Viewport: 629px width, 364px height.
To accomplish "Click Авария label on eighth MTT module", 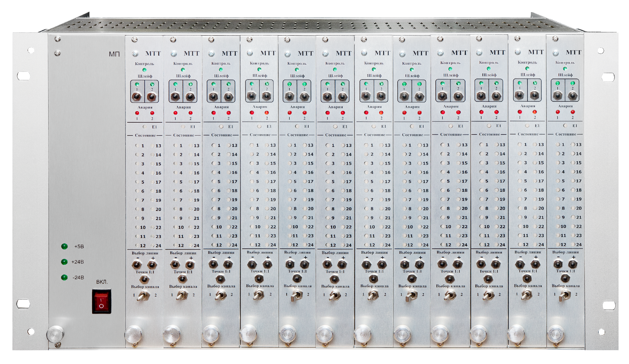I will tap(412, 107).
